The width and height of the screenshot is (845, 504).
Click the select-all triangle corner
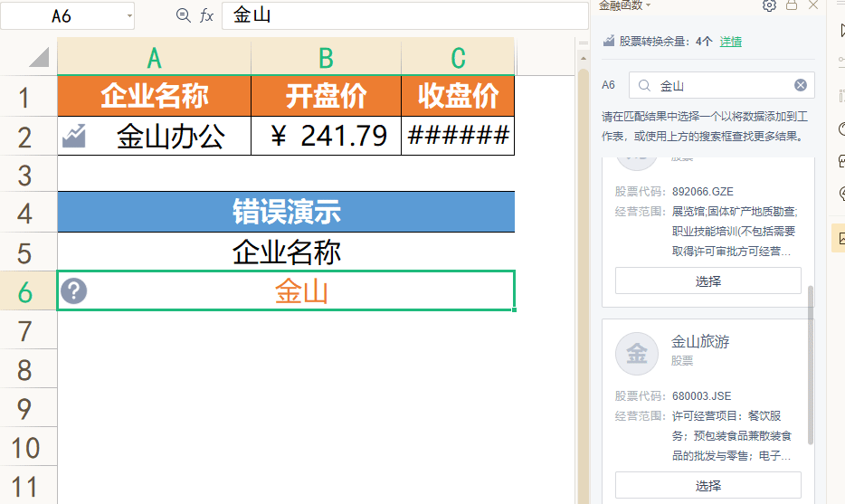pyautogui.click(x=39, y=57)
